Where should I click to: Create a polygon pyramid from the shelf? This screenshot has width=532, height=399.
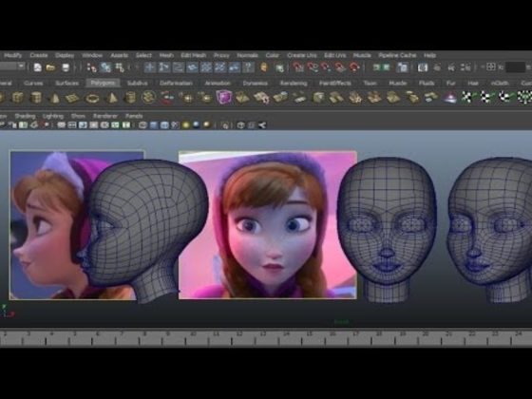(112, 98)
